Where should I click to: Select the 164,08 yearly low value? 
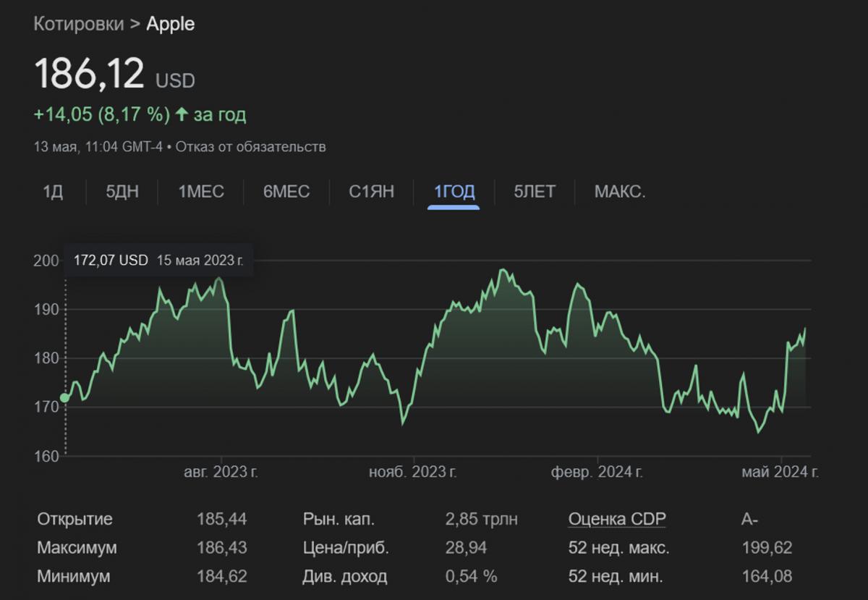click(767, 577)
